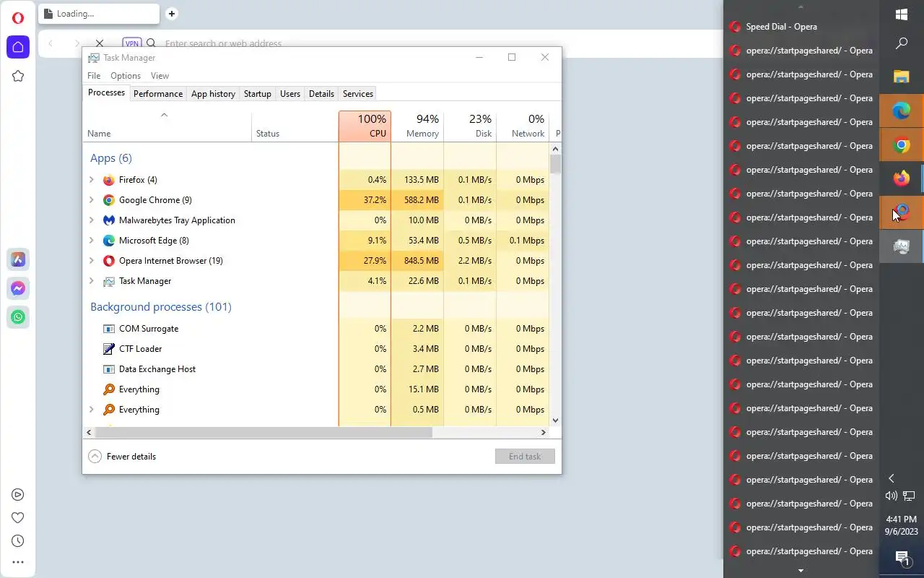Open the Player icon in Opera sidebar
The image size is (924, 578).
coord(18,495)
